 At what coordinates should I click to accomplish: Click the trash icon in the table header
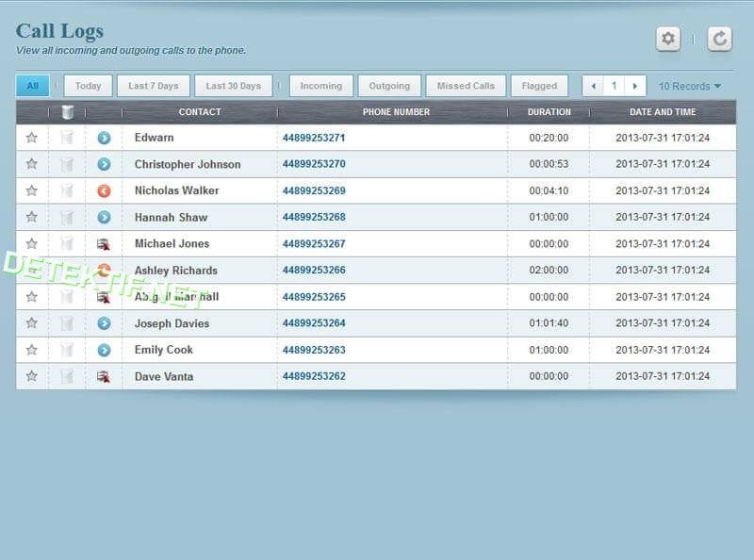[67, 112]
